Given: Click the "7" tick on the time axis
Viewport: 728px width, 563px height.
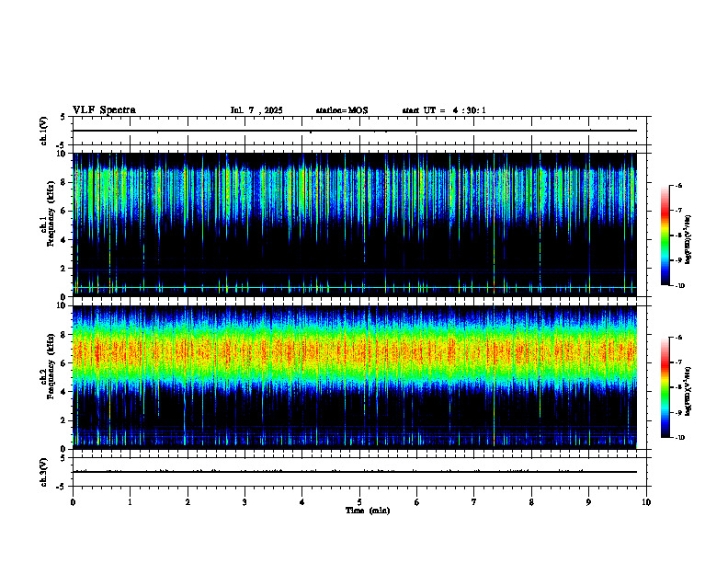Looking at the screenshot, I should [474, 502].
